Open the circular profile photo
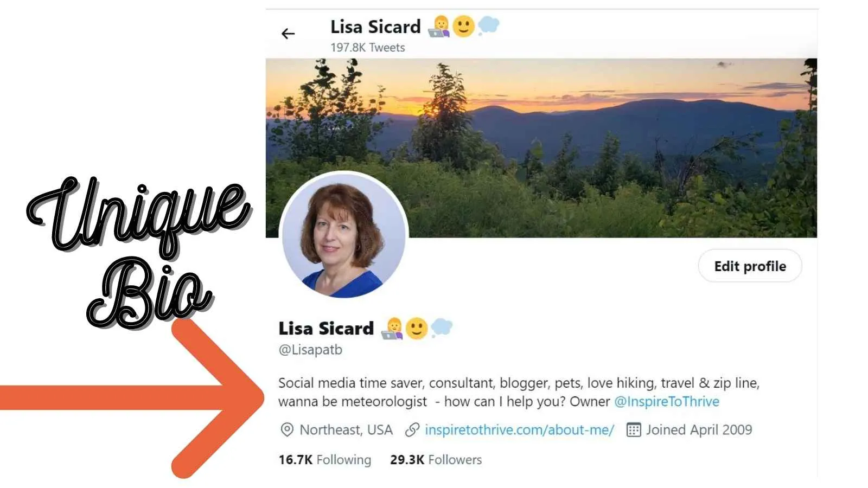The height and width of the screenshot is (488, 868). tap(343, 235)
